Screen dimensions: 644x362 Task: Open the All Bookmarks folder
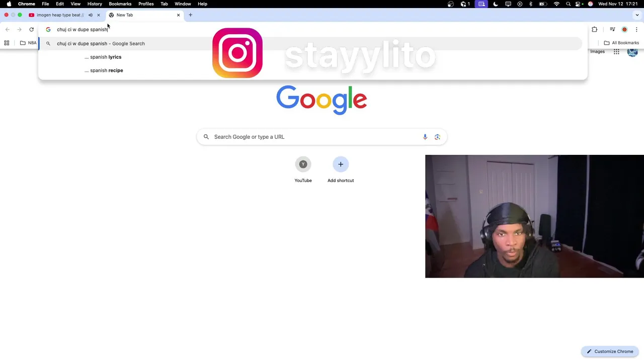[x=621, y=43]
